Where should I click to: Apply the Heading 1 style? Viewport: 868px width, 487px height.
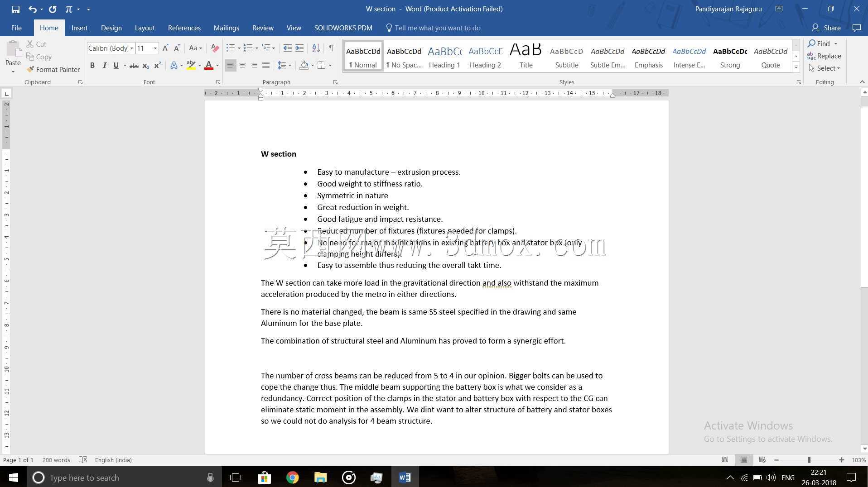coord(444,56)
